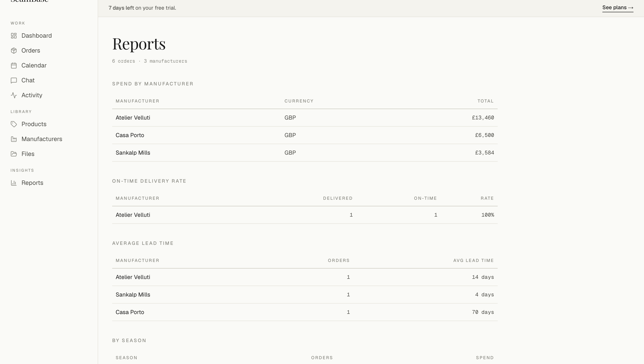The height and width of the screenshot is (364, 644).
Task: Click the Manufacturers factory icon
Action: pos(14,139)
